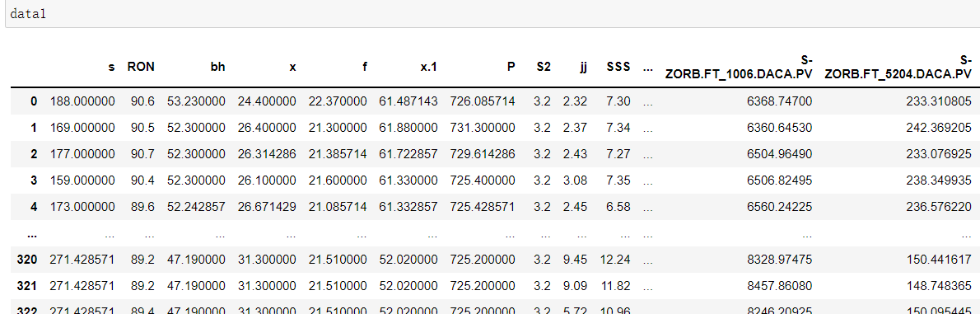Click the SSS column header
The image size is (980, 314).
pos(618,66)
